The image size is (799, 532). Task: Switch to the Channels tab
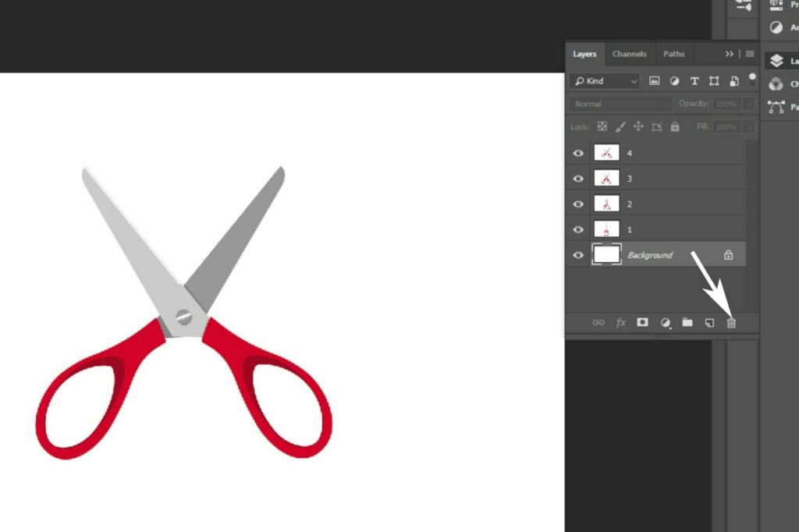coord(629,54)
